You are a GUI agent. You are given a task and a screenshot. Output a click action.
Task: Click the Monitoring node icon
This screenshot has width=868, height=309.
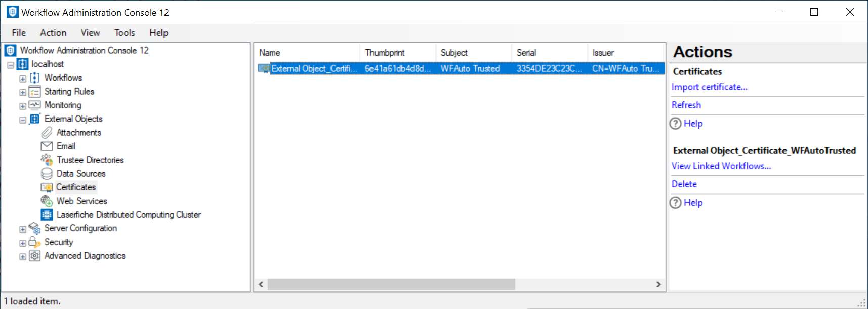(34, 105)
